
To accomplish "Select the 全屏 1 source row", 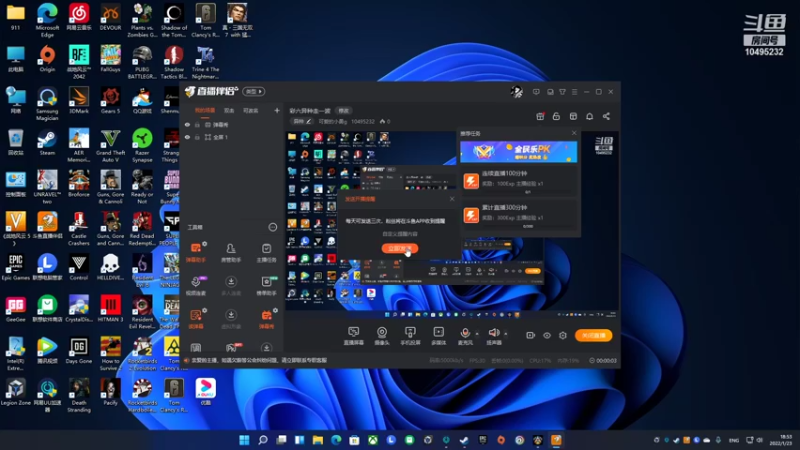I will pyautogui.click(x=232, y=137).
